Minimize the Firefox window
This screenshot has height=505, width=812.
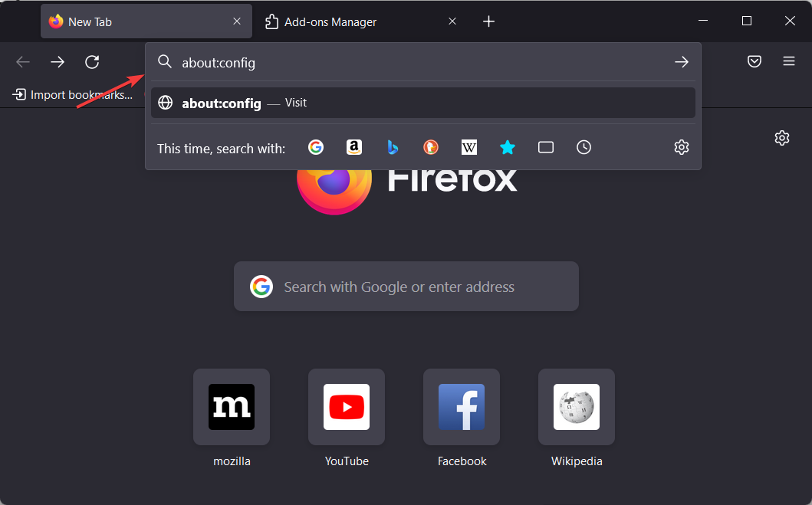702,21
